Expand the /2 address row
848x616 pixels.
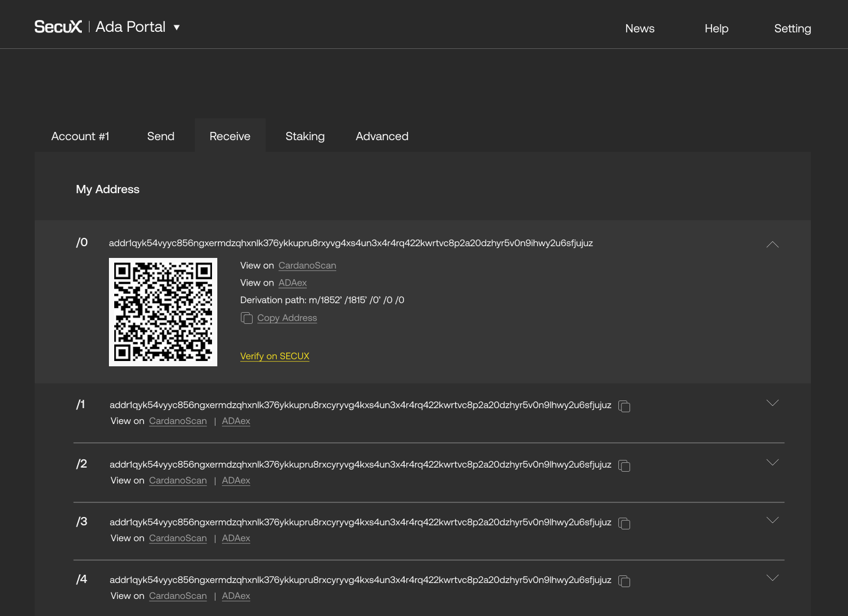point(773,462)
